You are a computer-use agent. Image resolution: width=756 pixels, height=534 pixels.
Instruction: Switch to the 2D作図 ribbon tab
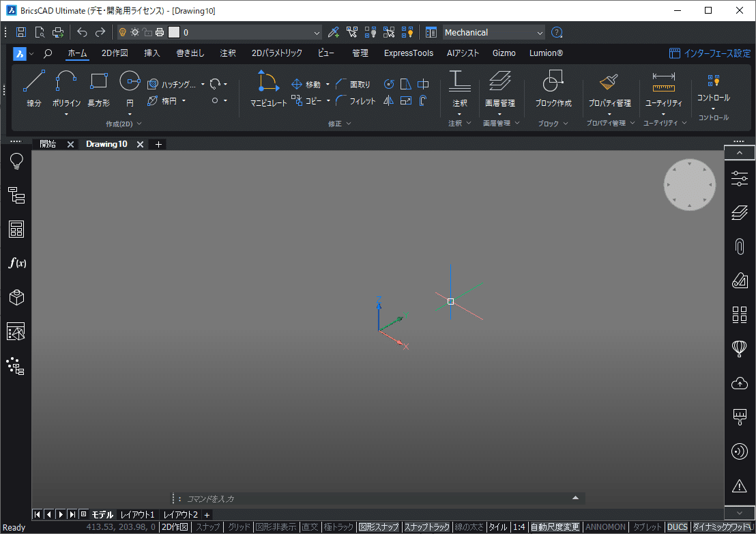pos(115,53)
